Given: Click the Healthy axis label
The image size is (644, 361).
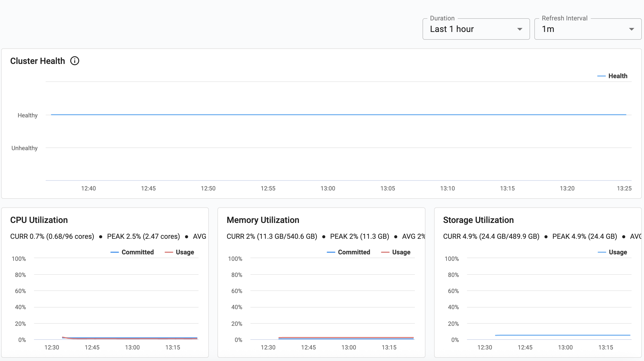Looking at the screenshot, I should (x=28, y=115).
